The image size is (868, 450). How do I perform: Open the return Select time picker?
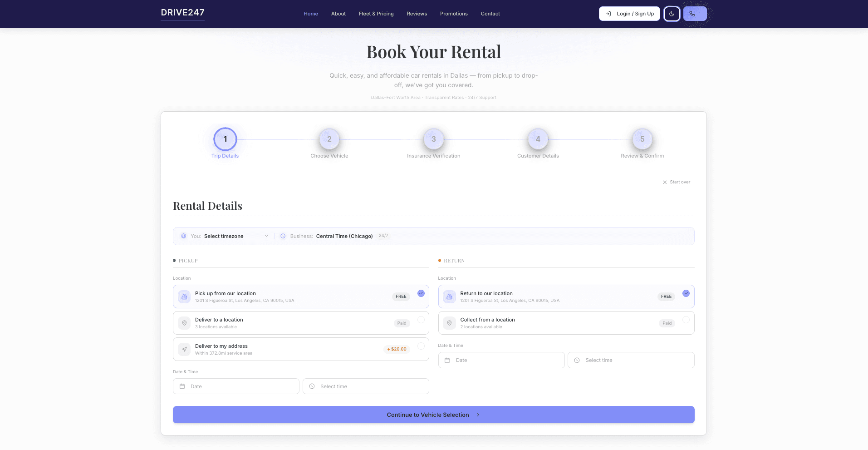tap(631, 360)
